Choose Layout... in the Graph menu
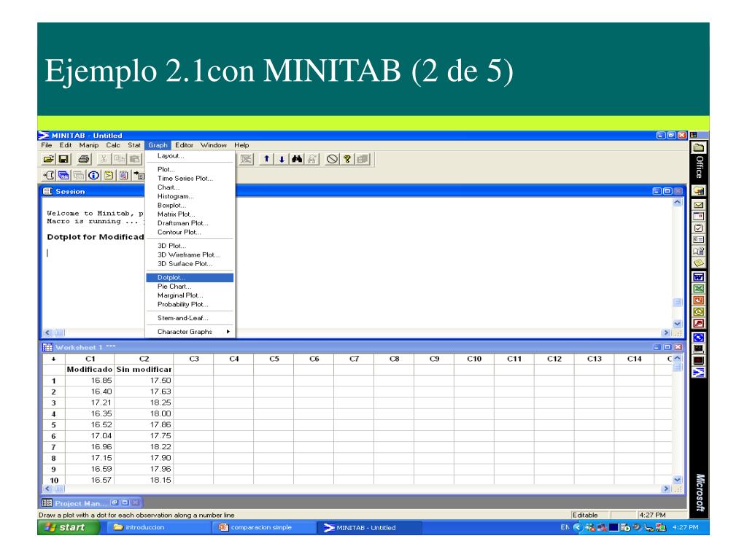The width and height of the screenshot is (747, 560). pos(190,156)
